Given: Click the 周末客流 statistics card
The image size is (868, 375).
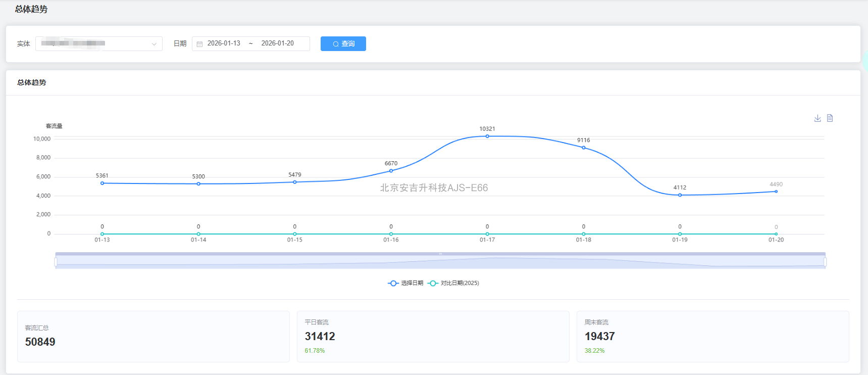Looking at the screenshot, I should click(712, 337).
